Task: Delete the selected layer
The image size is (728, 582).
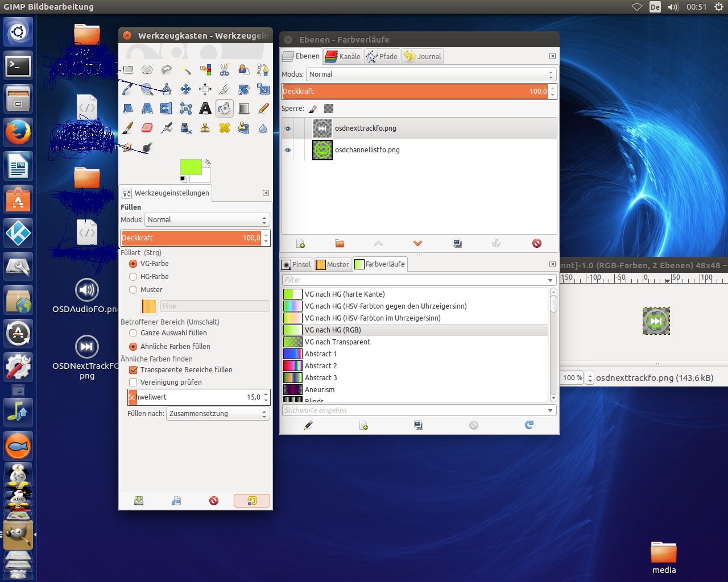Action: [537, 243]
